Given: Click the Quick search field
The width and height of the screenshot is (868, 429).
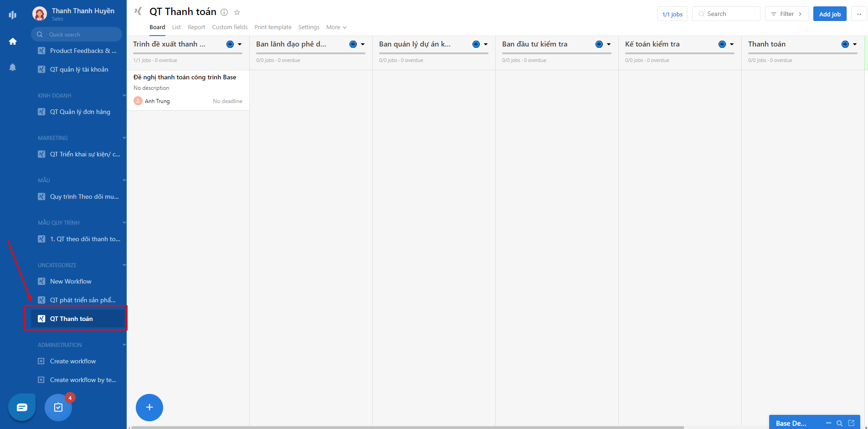Looking at the screenshot, I should 77,34.
